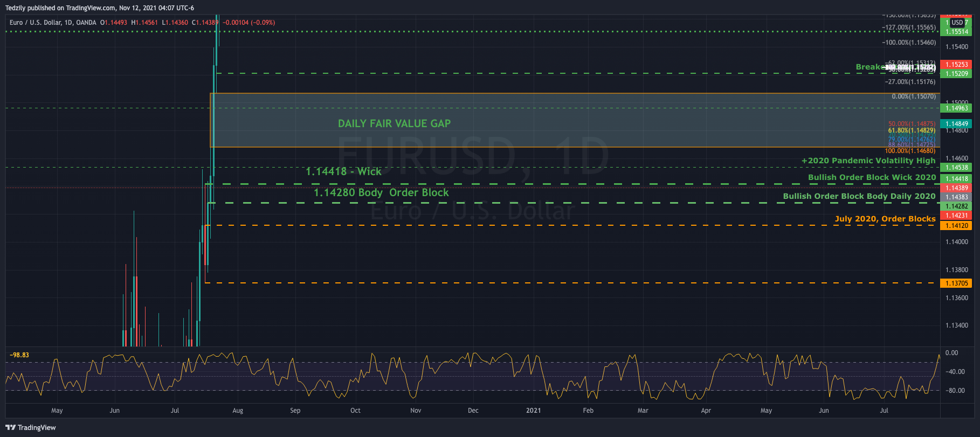Select the high value H1.14561
Viewport: 980px width, 437px height.
[144, 23]
